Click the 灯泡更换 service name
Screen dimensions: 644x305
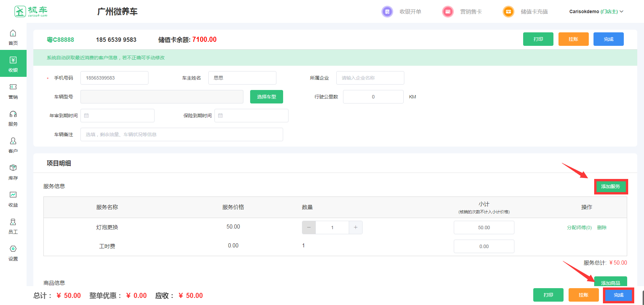[x=107, y=227]
